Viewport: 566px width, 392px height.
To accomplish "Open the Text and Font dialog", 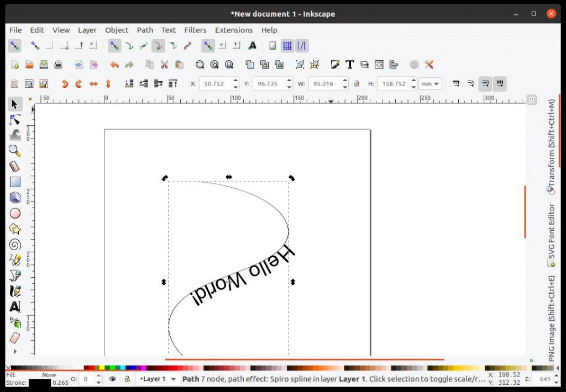I will (x=349, y=65).
